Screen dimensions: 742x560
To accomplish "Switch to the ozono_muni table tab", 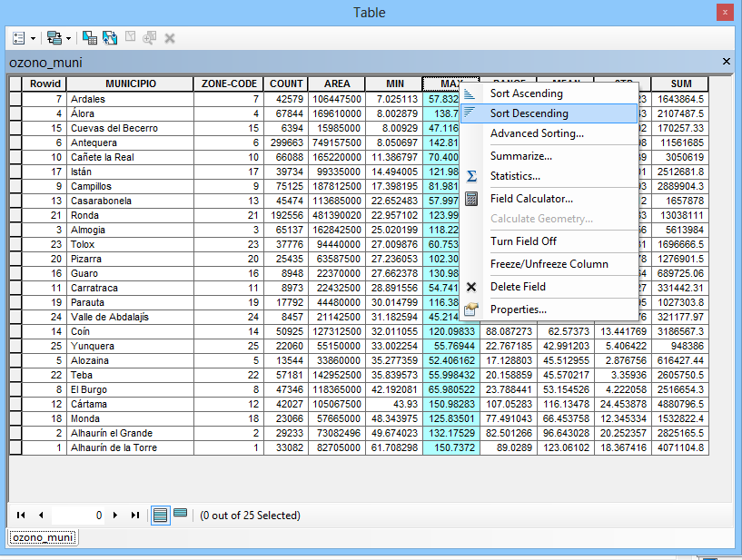I will [x=44, y=537].
